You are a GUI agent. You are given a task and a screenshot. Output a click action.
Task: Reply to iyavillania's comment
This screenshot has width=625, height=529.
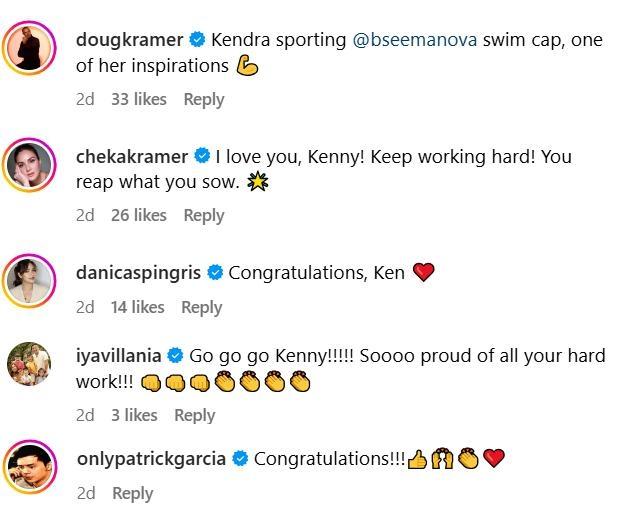tap(194, 415)
